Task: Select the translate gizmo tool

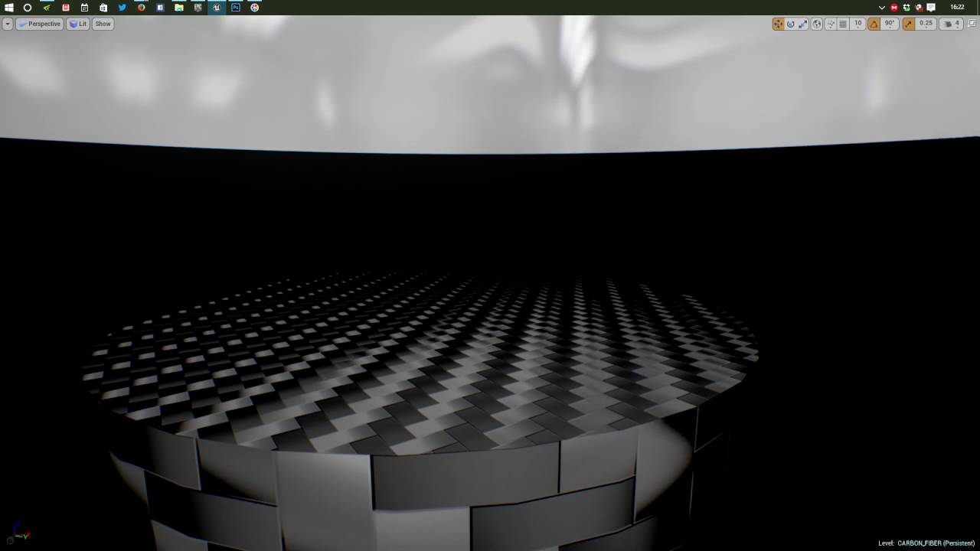Action: [778, 24]
